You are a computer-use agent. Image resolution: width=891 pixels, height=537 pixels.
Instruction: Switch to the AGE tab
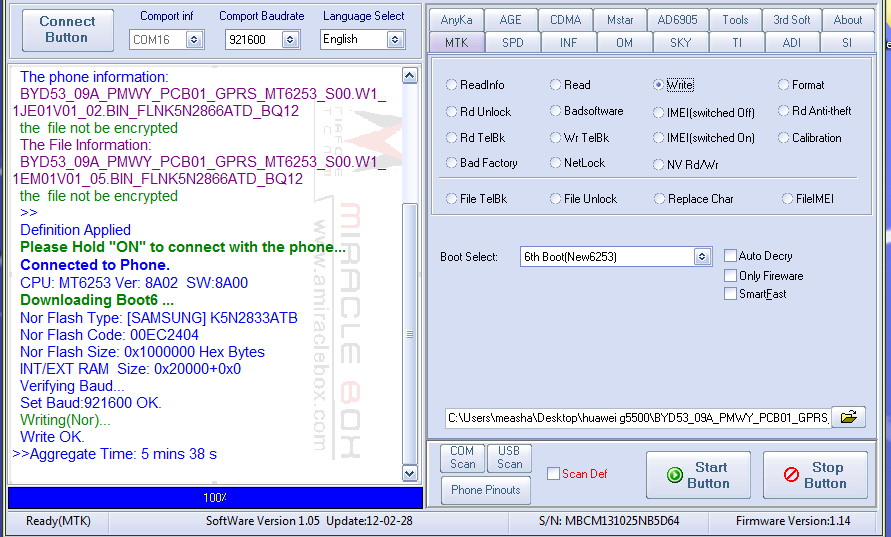pyautogui.click(x=510, y=20)
